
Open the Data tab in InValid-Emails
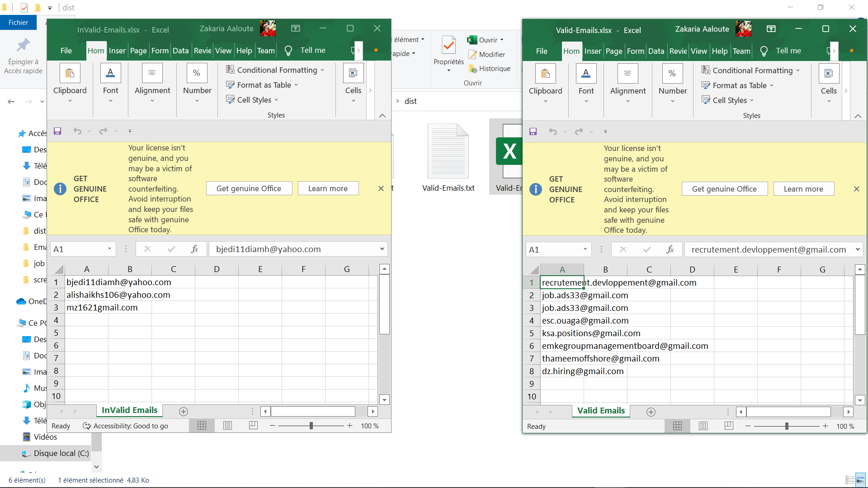pyautogui.click(x=180, y=51)
